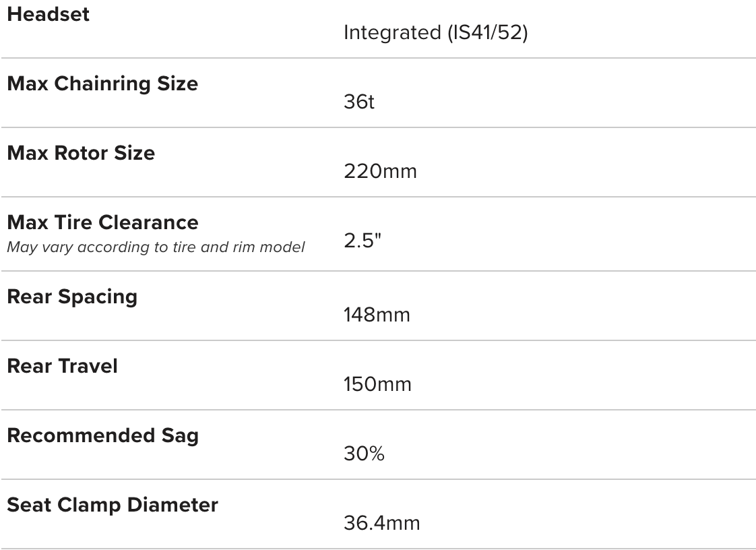Select the 30% sag value

click(364, 454)
